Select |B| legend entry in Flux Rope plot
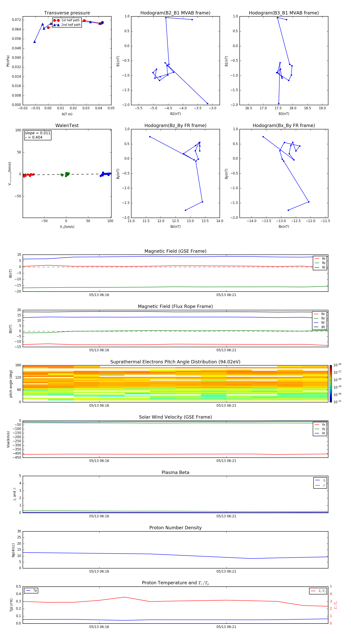The width and height of the screenshot is (351, 644). click(x=320, y=327)
